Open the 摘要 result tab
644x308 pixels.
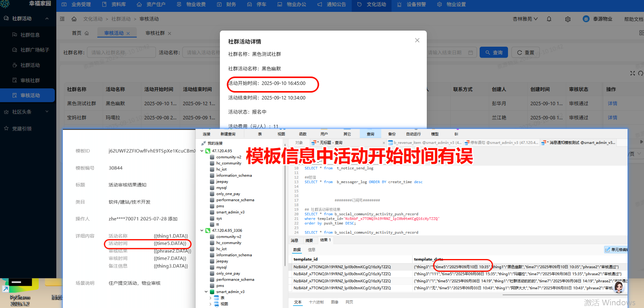tap(309, 240)
